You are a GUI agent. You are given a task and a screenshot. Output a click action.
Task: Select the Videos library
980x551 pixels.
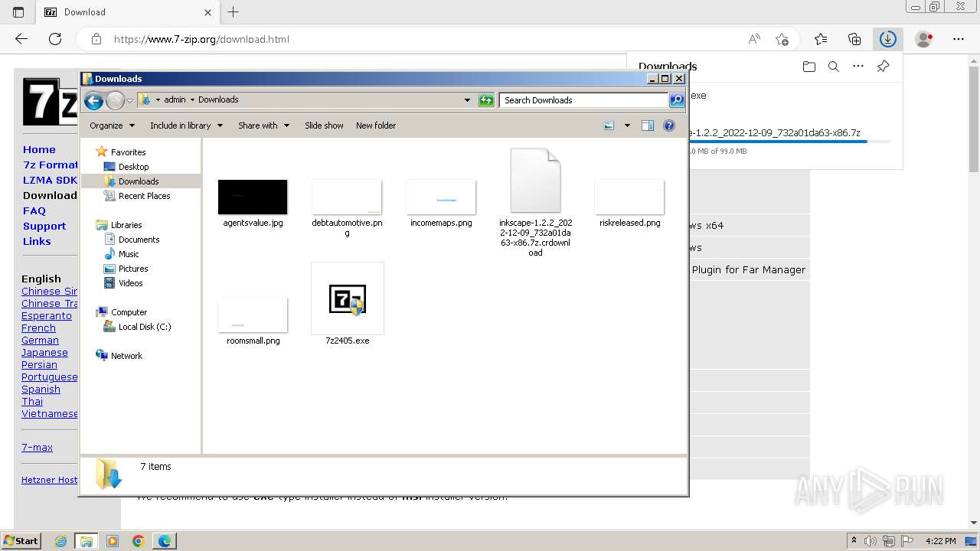[130, 283]
